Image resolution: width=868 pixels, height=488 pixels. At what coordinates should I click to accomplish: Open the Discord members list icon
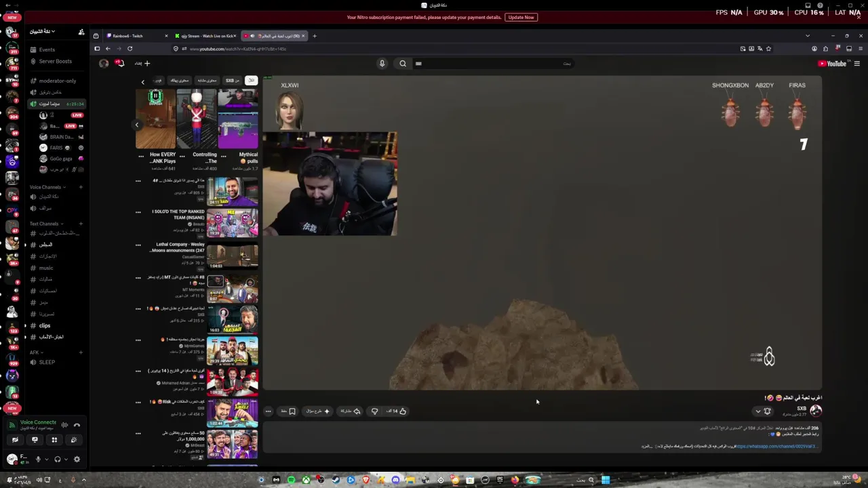81,32
